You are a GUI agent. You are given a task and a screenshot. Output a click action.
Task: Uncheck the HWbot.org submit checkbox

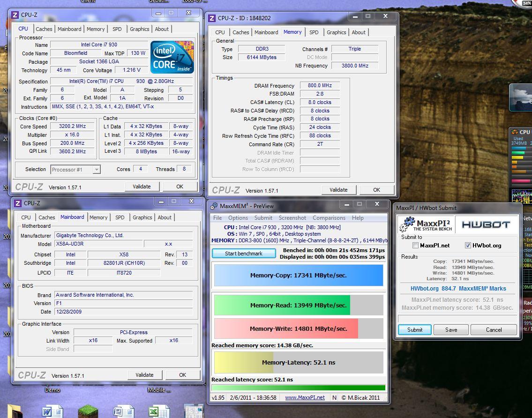(468, 245)
